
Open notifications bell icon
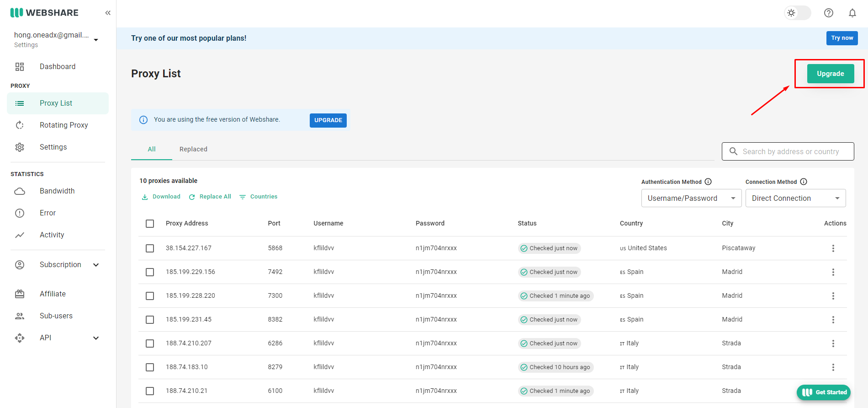point(852,13)
